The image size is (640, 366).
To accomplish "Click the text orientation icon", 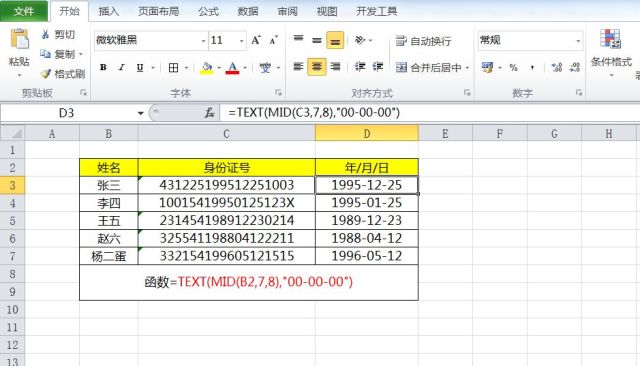I will (x=360, y=40).
